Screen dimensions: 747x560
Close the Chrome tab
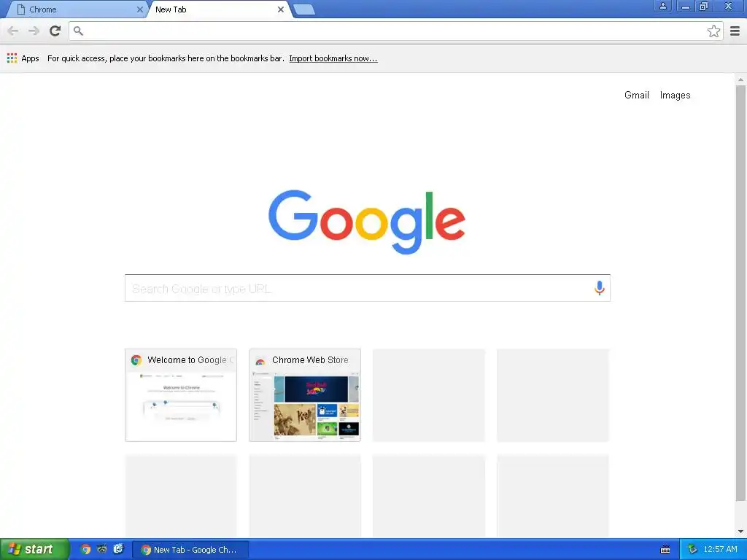(139, 9)
